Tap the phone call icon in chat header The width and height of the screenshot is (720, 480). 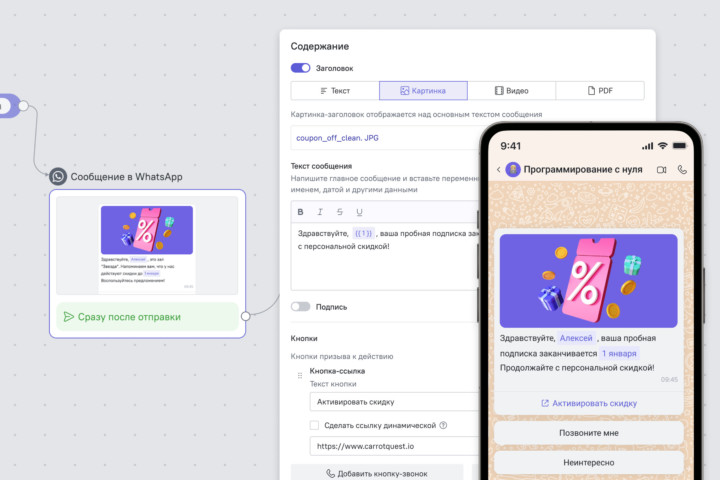tap(683, 170)
